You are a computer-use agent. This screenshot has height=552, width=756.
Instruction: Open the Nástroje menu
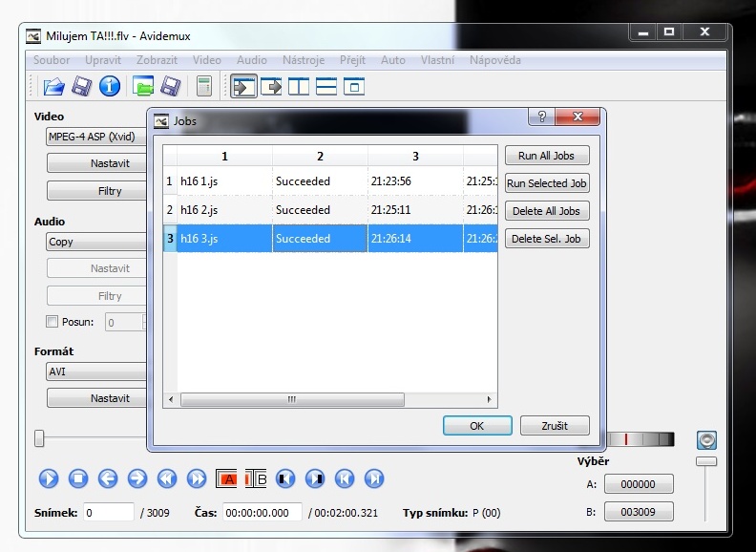[x=304, y=60]
